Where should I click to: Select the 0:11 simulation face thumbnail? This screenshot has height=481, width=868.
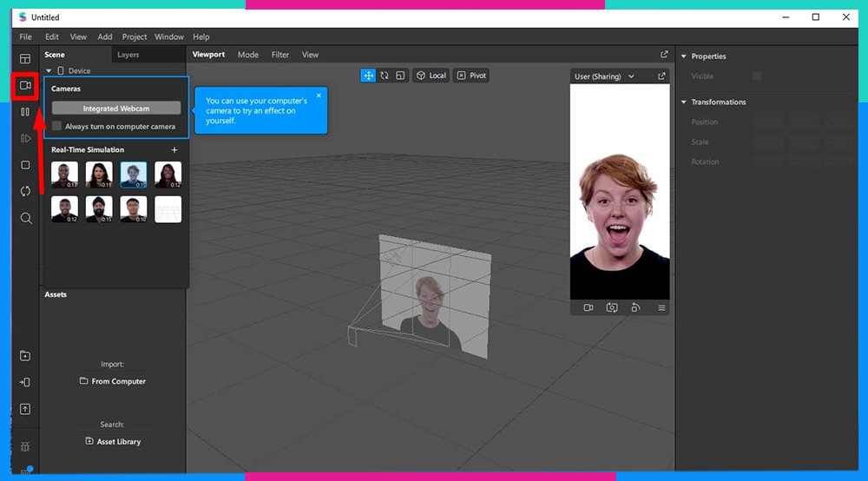[x=99, y=175]
